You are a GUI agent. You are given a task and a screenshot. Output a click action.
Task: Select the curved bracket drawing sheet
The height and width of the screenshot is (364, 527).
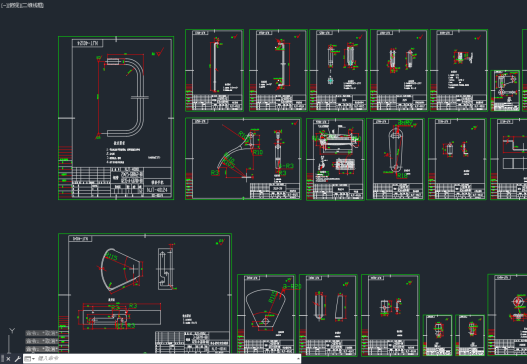tap(243, 159)
